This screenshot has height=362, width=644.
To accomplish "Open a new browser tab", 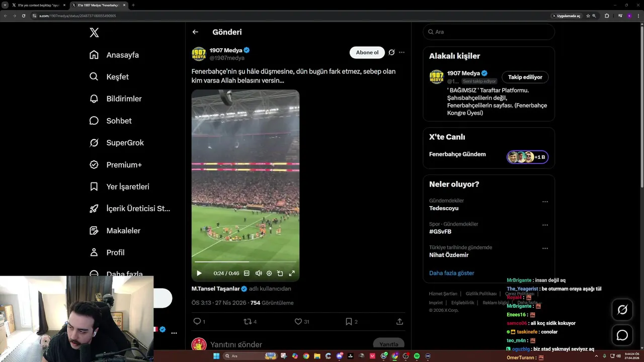I will pos(133,5).
